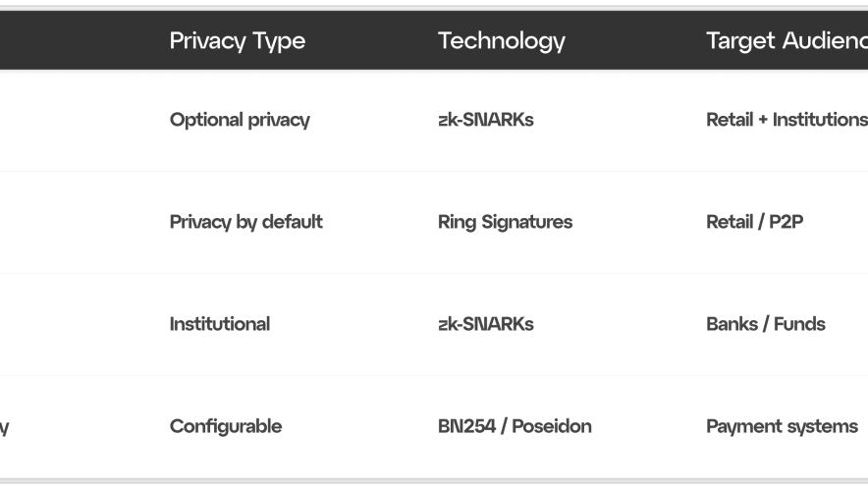The width and height of the screenshot is (868, 489).
Task: Click the Privacy Type column header
Action: coord(237,40)
